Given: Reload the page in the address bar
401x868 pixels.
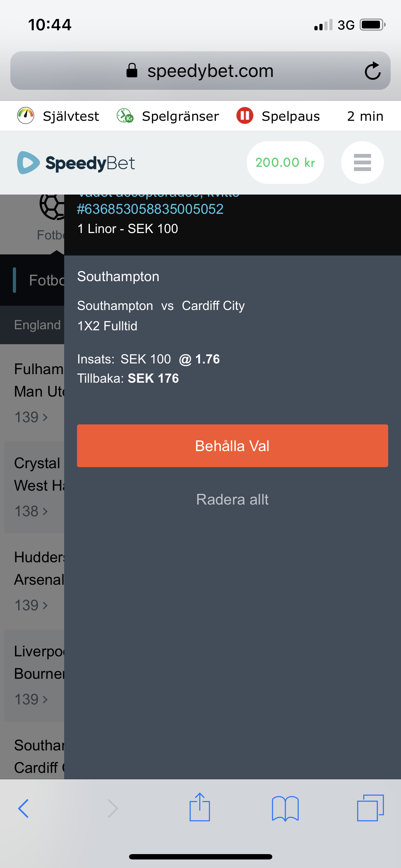Looking at the screenshot, I should pyautogui.click(x=373, y=71).
